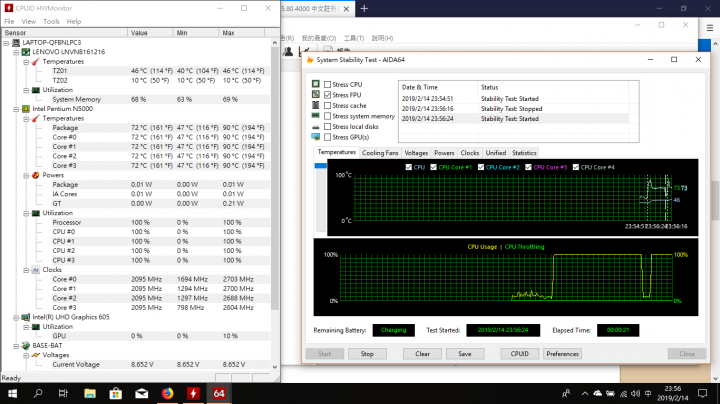Click the network tray icon

tap(623, 393)
